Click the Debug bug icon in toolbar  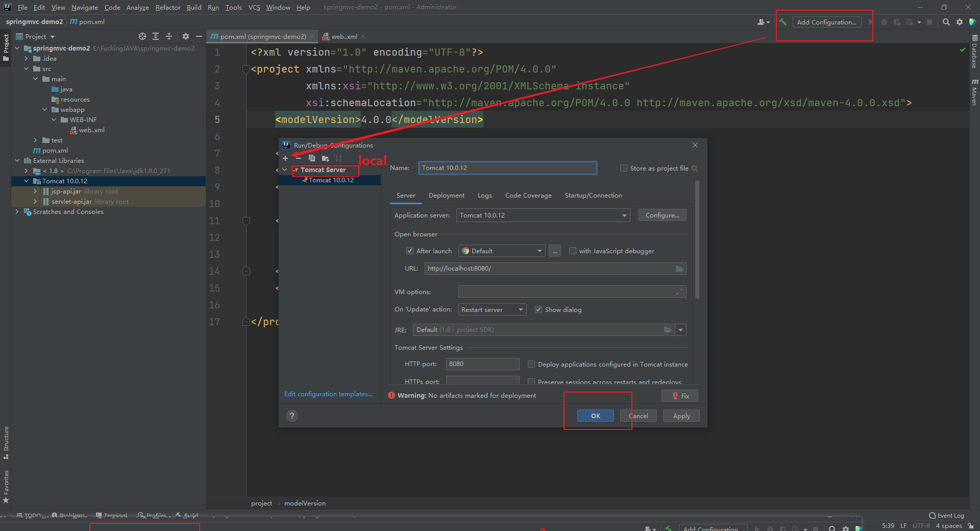[884, 22]
